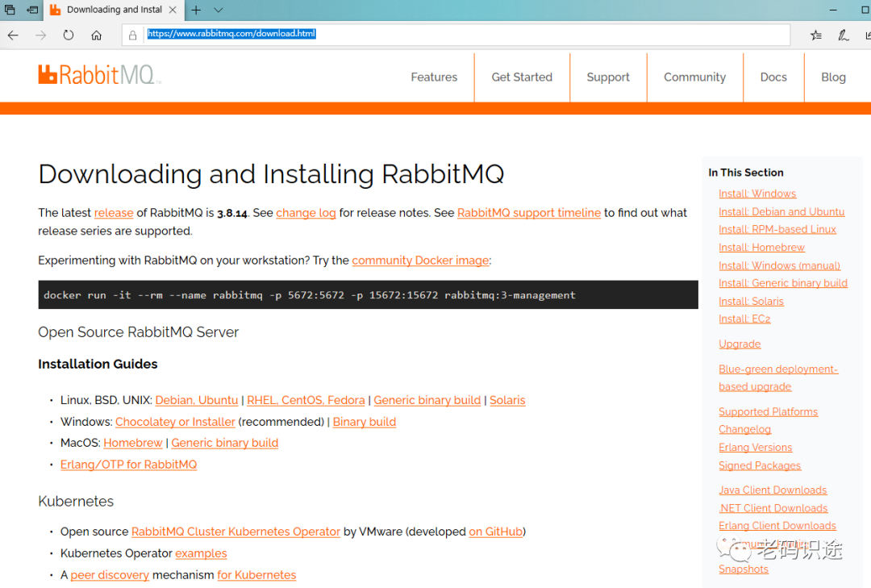Viewport: 871px width, 588px height.
Task: Open Erlang Client Downloads link
Action: click(x=777, y=526)
